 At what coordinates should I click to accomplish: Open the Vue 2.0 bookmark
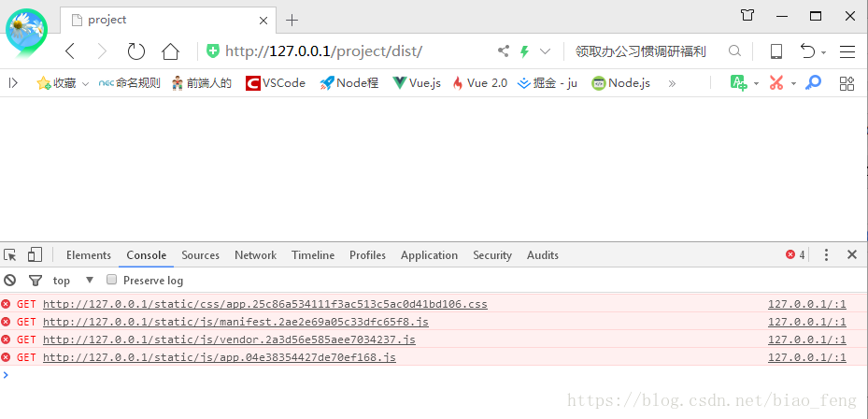480,83
